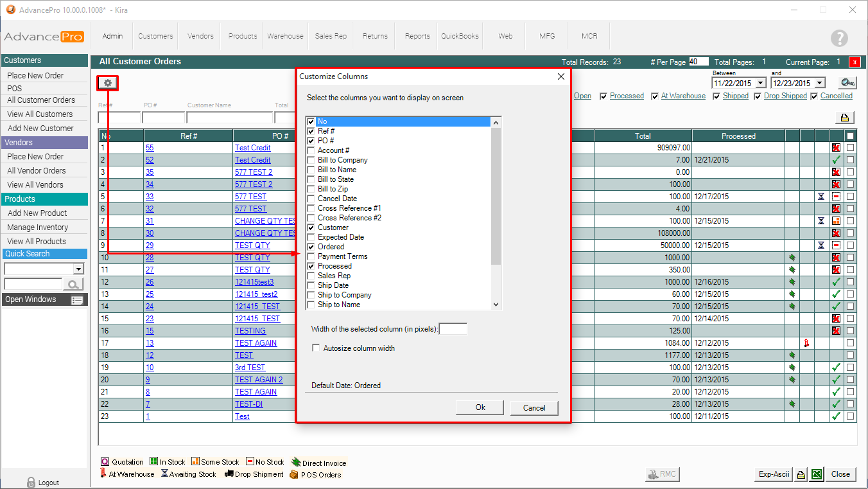868x489 pixels.
Task: Uncheck the Cancelled filter checkbox
Action: pyautogui.click(x=814, y=96)
